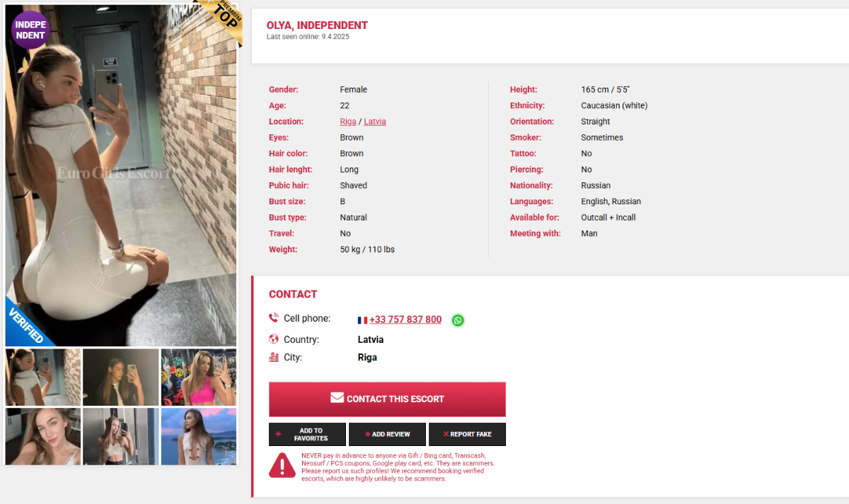The width and height of the screenshot is (849, 504).
Task: Select the first thumbnail with brick wall
Action: [x=43, y=377]
